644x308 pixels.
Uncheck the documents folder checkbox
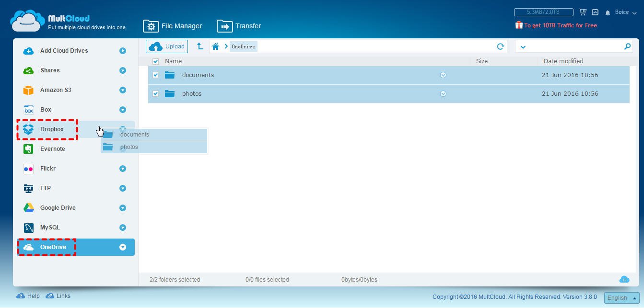pyautogui.click(x=155, y=75)
